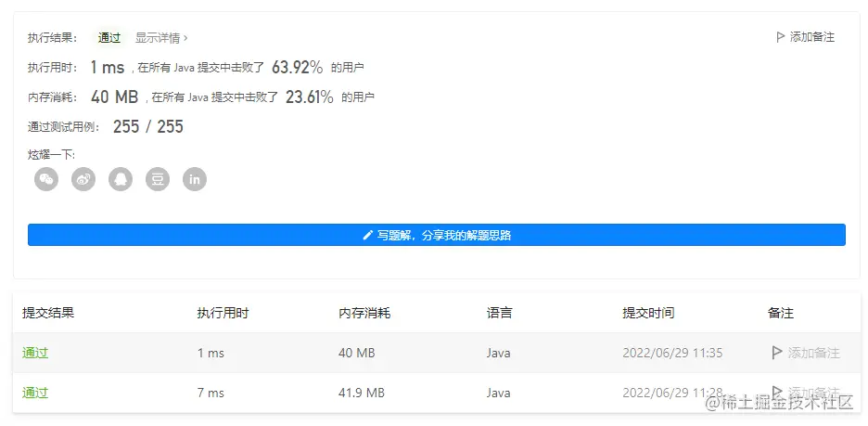
Task: Click the 语言 column header
Action: [x=499, y=313]
